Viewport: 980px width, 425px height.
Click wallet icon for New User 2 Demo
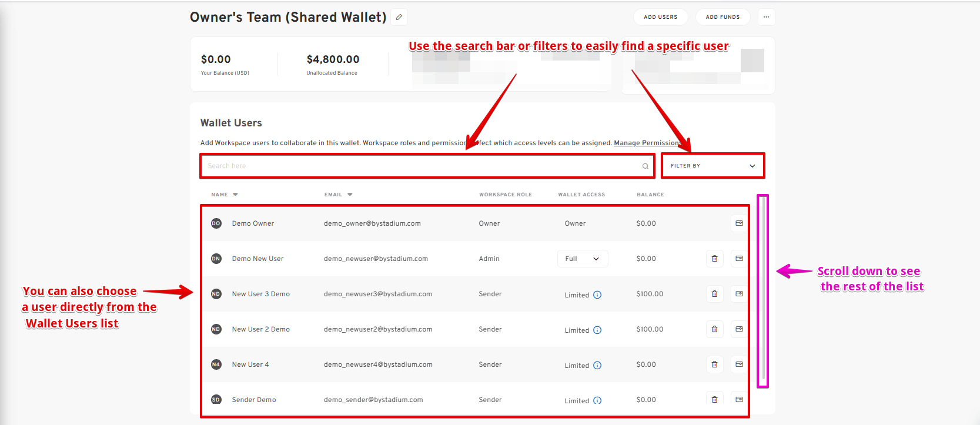739,329
